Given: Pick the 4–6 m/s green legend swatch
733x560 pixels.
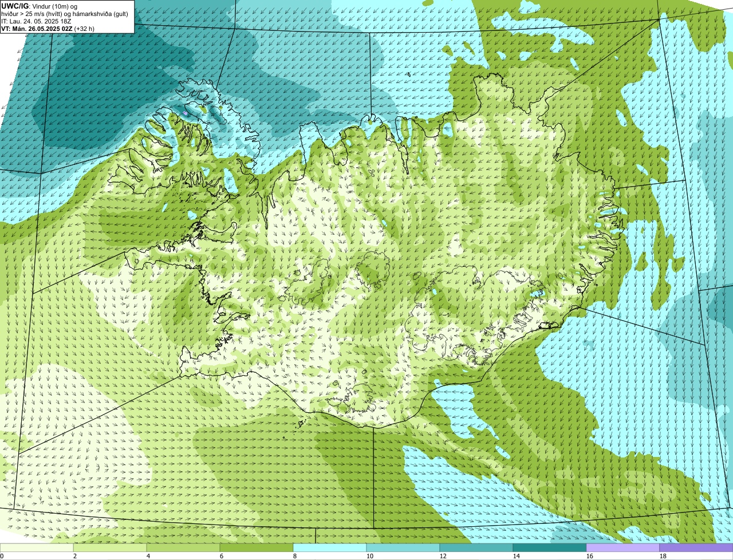Looking at the screenshot, I should point(183,547).
